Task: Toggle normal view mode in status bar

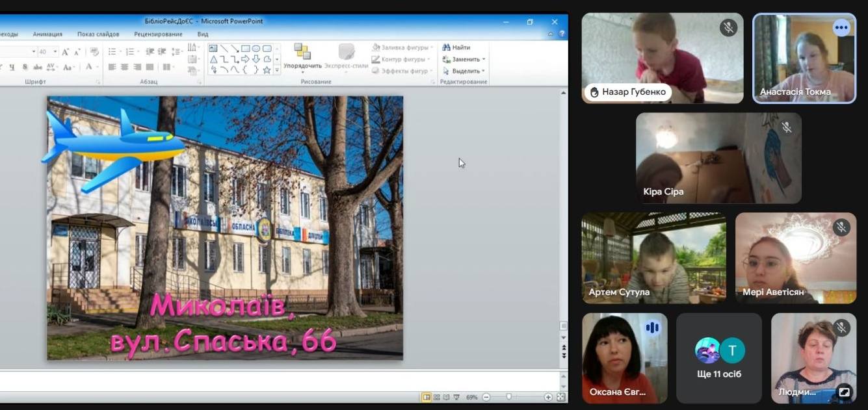Action: point(427,397)
